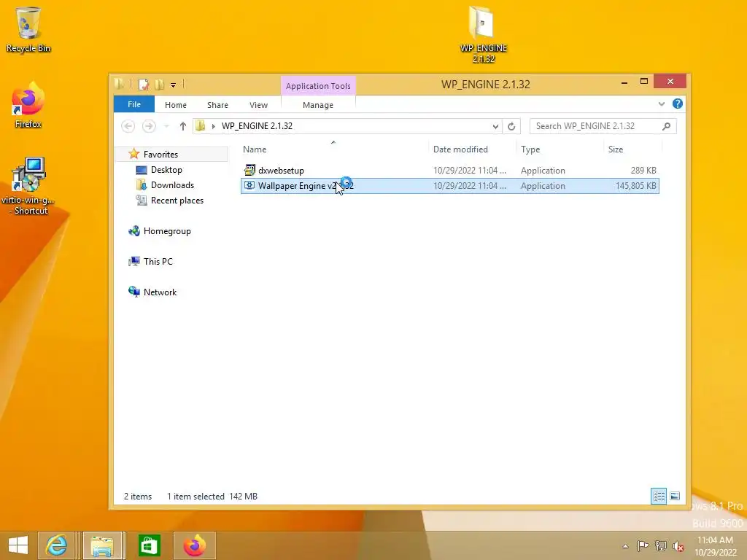Click the 289 KB size cell

643,171
